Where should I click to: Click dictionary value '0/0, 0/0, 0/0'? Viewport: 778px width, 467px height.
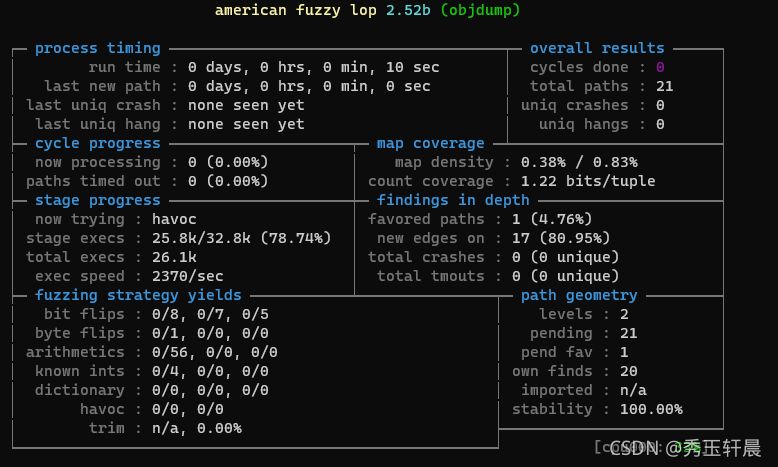pyautogui.click(x=210, y=390)
